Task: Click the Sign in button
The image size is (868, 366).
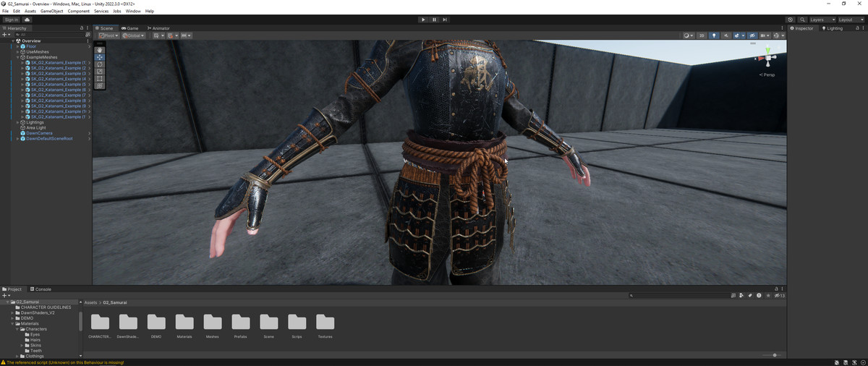Action: click(x=12, y=20)
